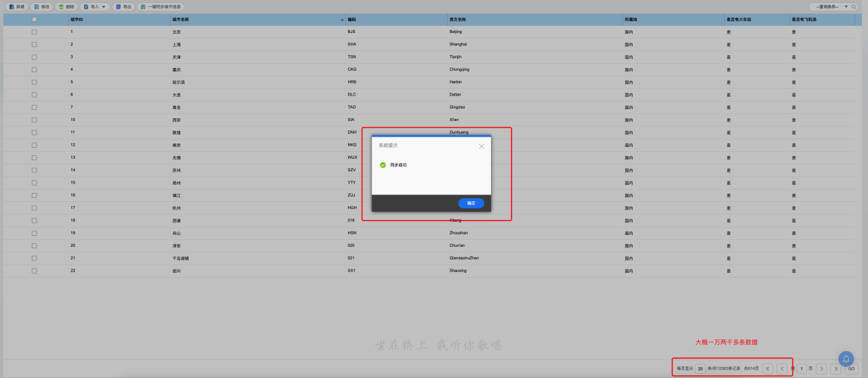Click 确定 to confirm the sync dialog
Screen dimensions: 868x378
pyautogui.click(x=471, y=203)
